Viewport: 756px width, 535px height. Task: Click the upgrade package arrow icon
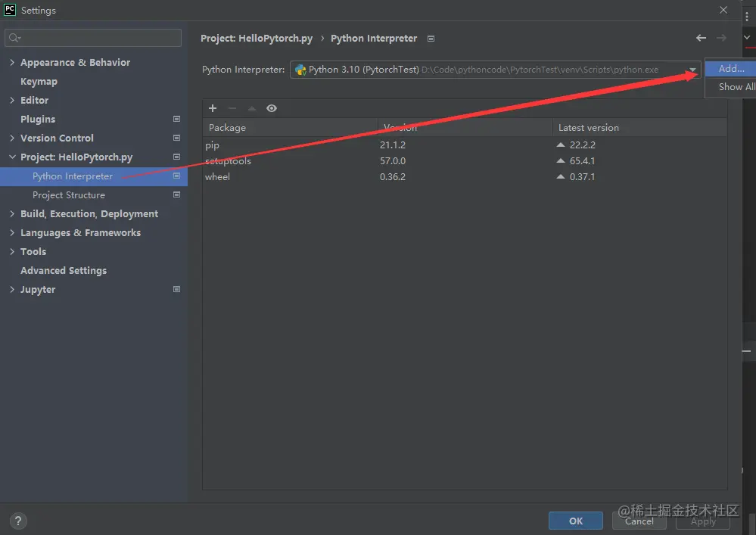[x=252, y=108]
